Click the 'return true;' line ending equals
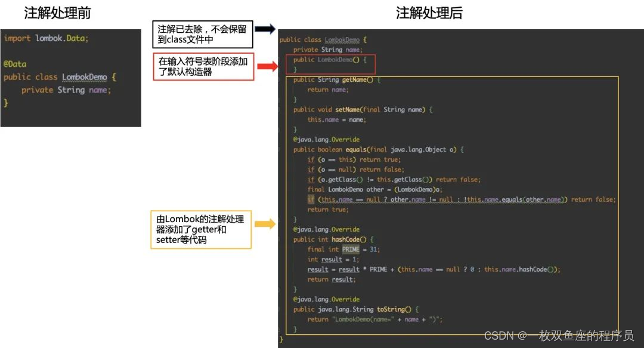This screenshot has width=644, height=348. (x=328, y=210)
